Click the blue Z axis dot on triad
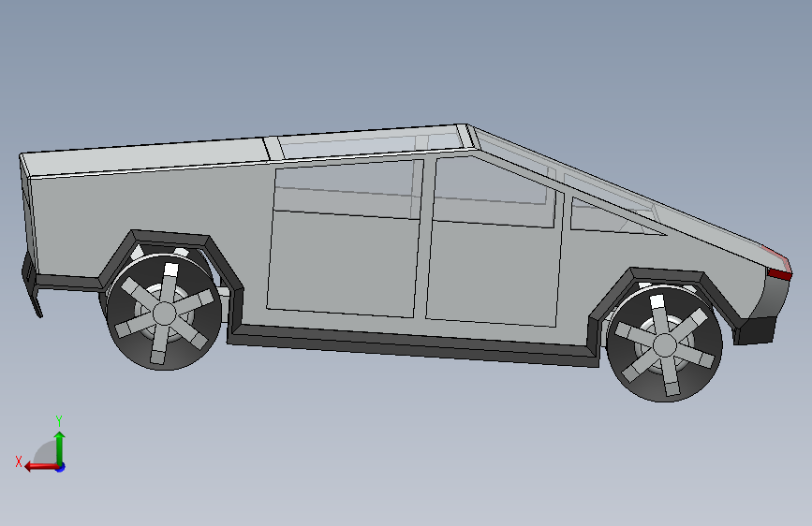This screenshot has width=812, height=526. [x=61, y=467]
